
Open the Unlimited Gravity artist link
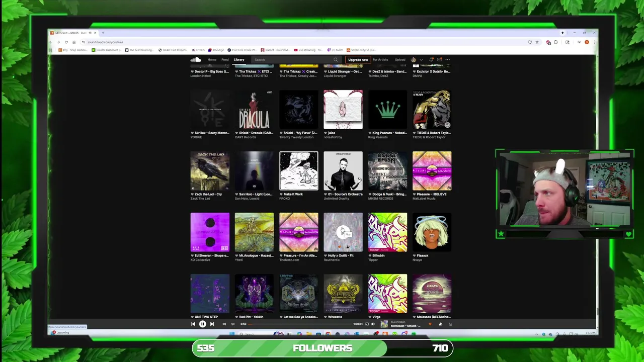tap(337, 199)
